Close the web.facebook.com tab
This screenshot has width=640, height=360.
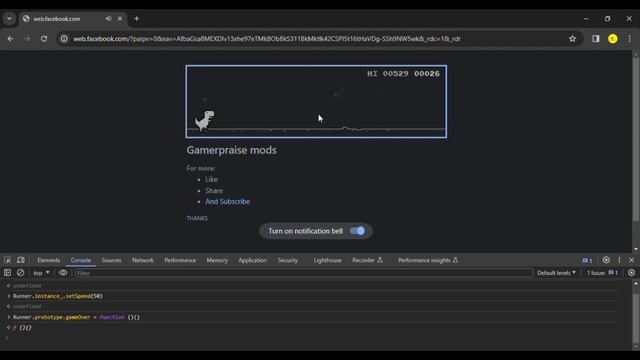tap(120, 19)
